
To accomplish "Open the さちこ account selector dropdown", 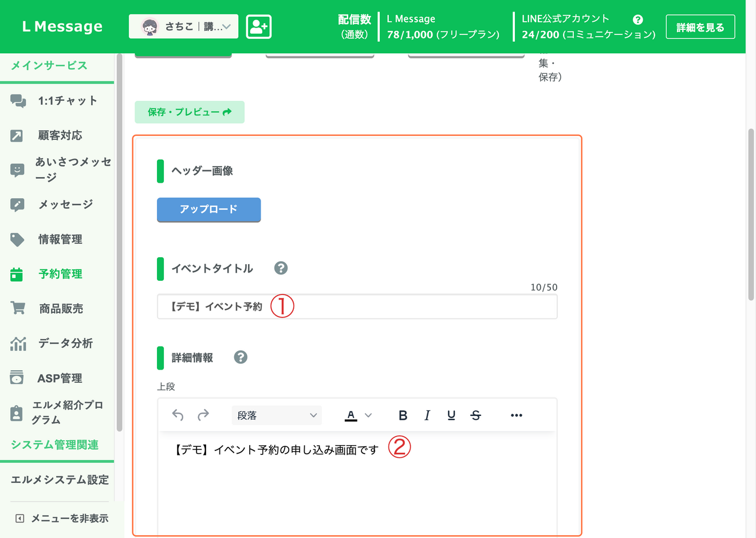I will [x=183, y=26].
